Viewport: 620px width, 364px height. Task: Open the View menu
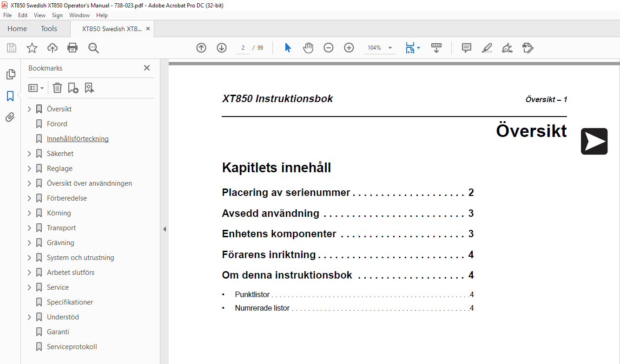pyautogui.click(x=40, y=15)
